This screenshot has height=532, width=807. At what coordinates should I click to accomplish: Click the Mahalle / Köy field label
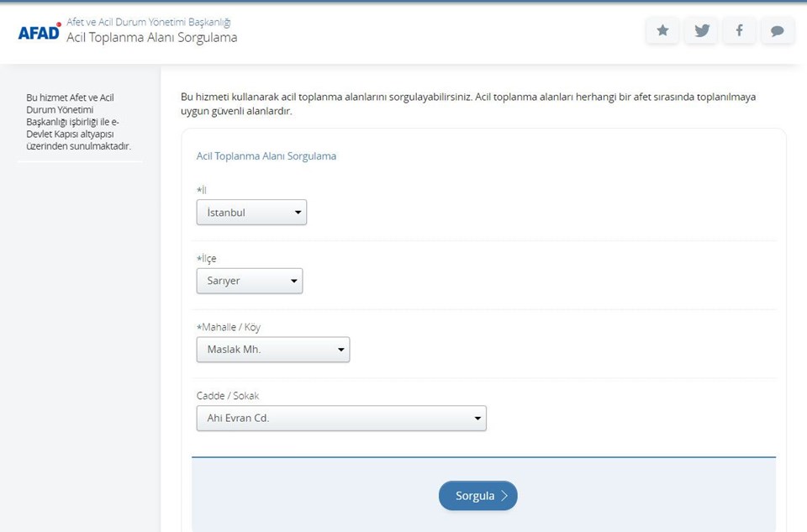(234, 327)
